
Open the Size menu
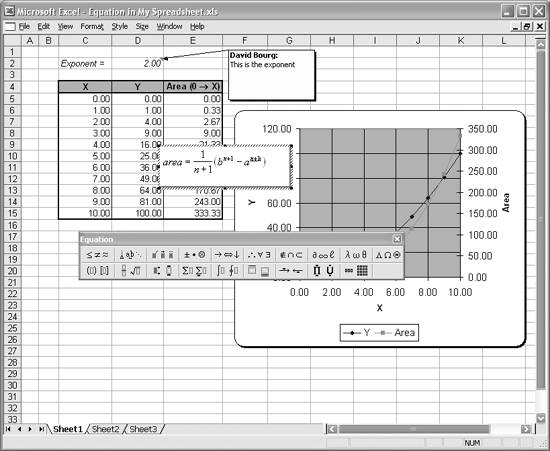[142, 27]
